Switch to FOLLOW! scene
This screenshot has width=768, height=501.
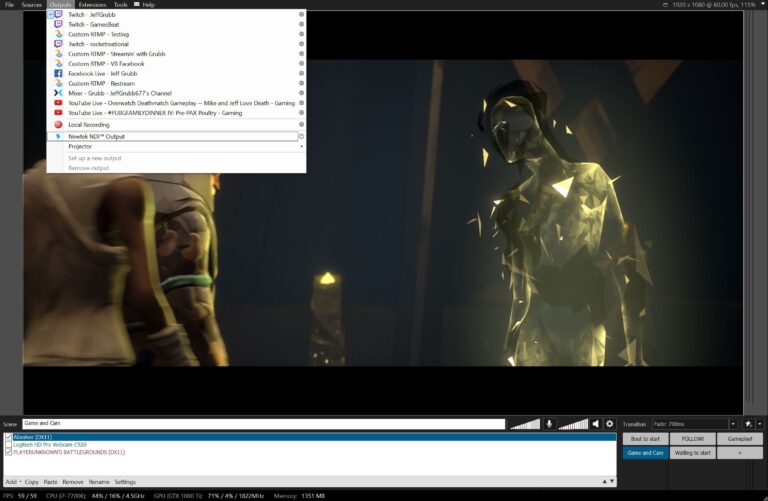click(x=693, y=439)
